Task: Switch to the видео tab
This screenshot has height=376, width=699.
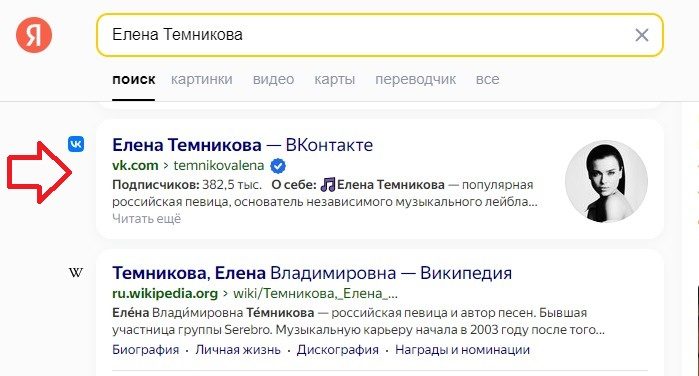Action: 273,79
